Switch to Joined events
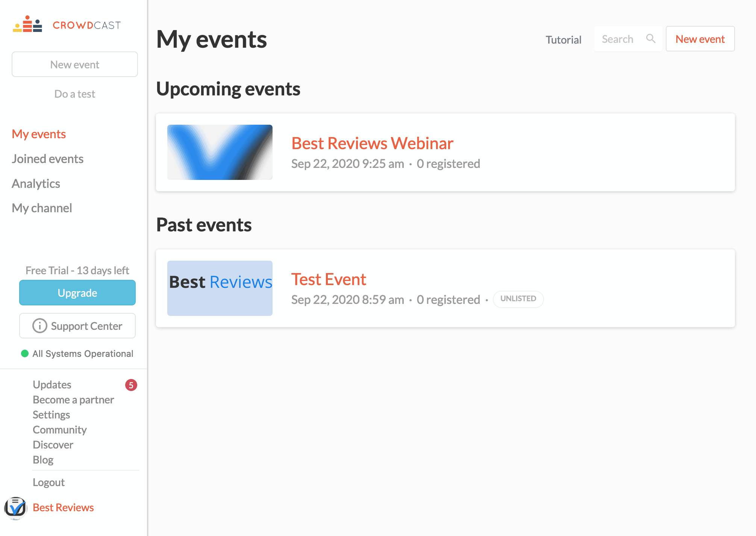This screenshot has width=756, height=536. 47,159
